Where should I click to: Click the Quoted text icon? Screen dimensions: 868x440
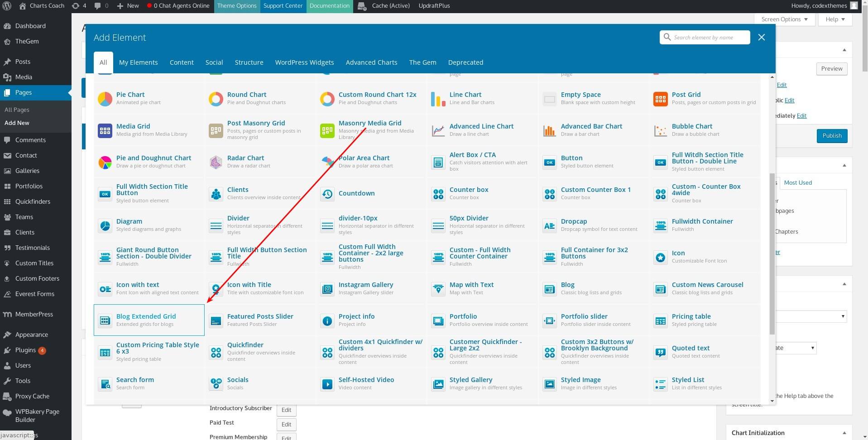[661, 352]
